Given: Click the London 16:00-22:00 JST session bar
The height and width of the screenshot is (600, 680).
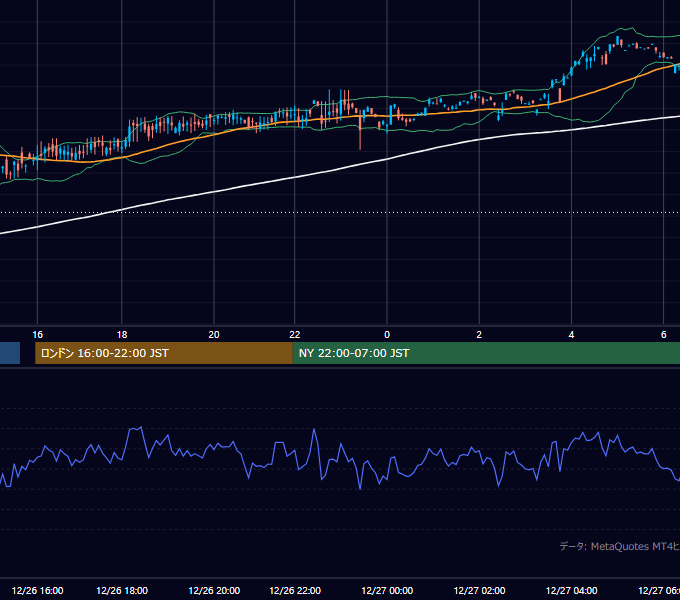Looking at the screenshot, I should pyautogui.click(x=163, y=353).
